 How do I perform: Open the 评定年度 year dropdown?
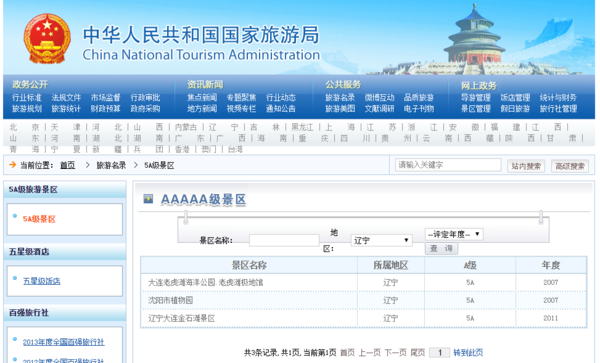click(454, 234)
